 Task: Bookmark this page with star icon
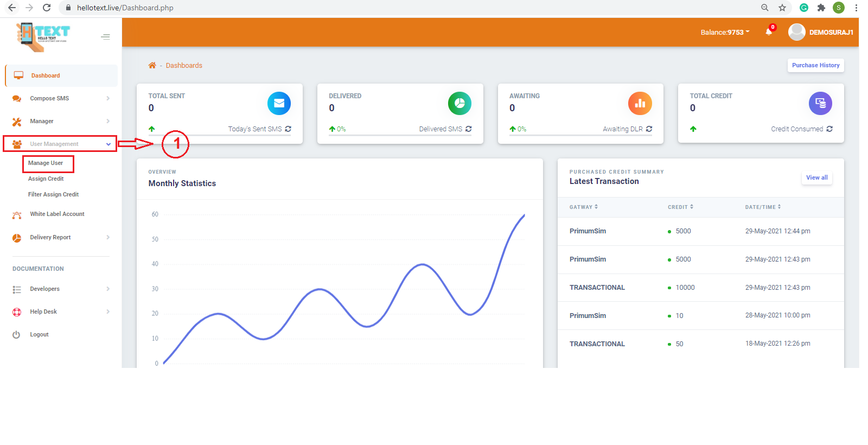click(782, 8)
